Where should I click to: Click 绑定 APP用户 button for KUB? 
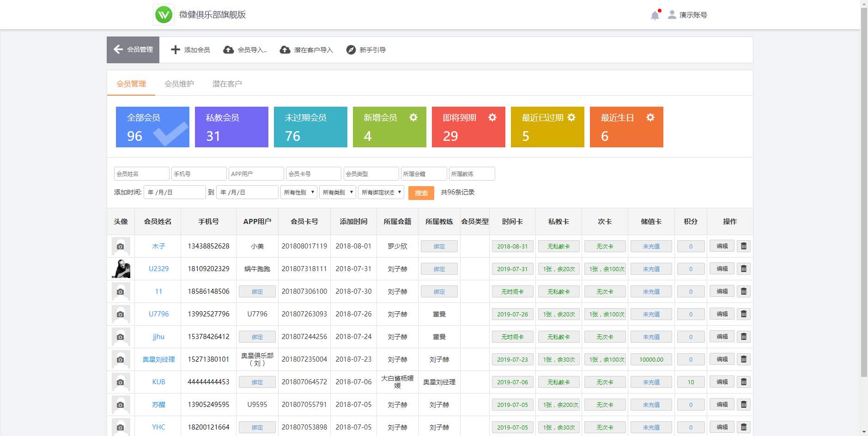257,382
